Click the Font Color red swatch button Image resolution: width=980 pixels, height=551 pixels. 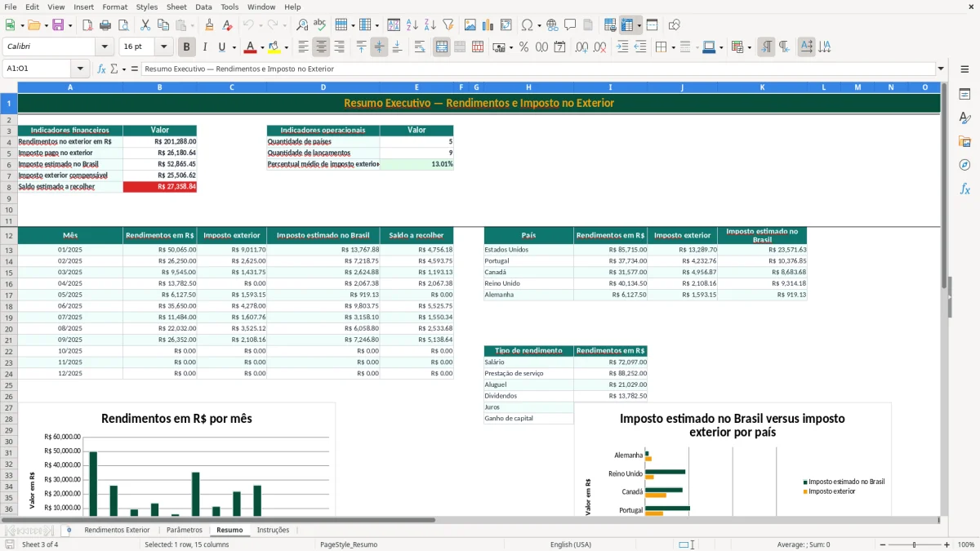point(250,47)
